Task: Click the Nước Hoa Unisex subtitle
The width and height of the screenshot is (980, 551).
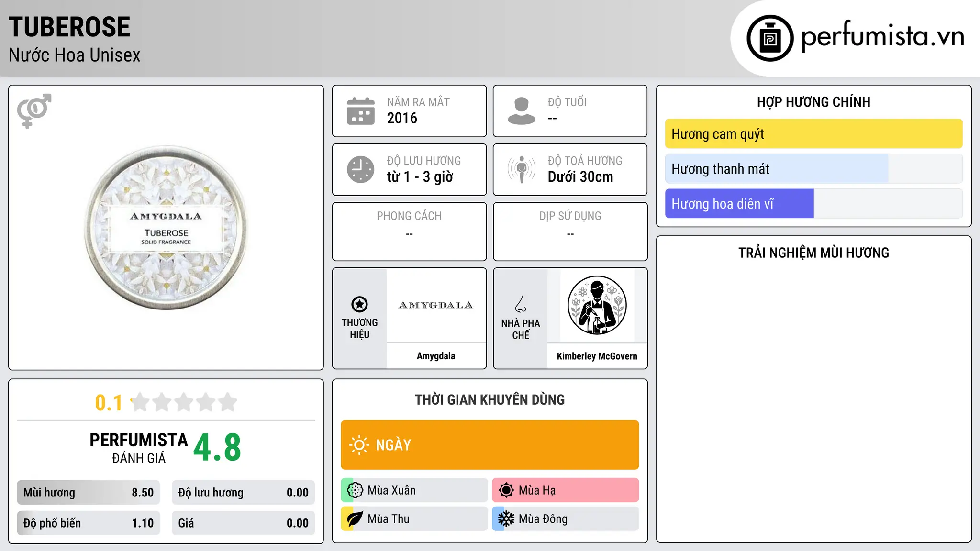Action: [x=75, y=55]
